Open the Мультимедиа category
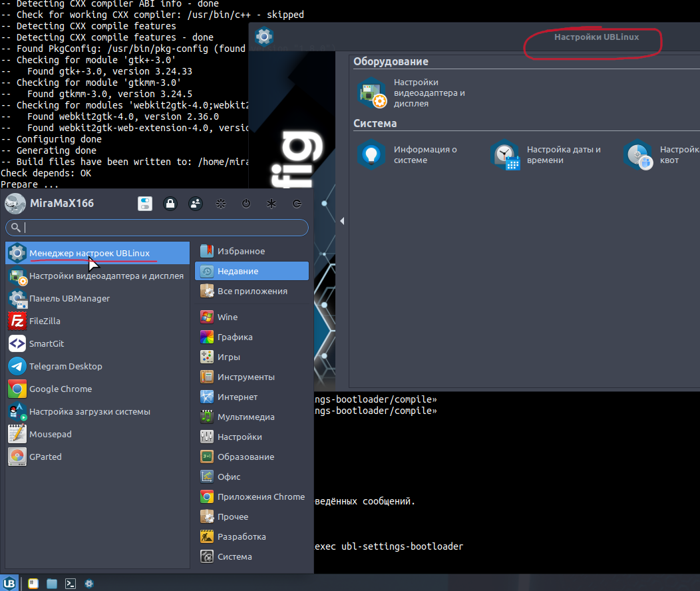The width and height of the screenshot is (700, 591). point(252,417)
